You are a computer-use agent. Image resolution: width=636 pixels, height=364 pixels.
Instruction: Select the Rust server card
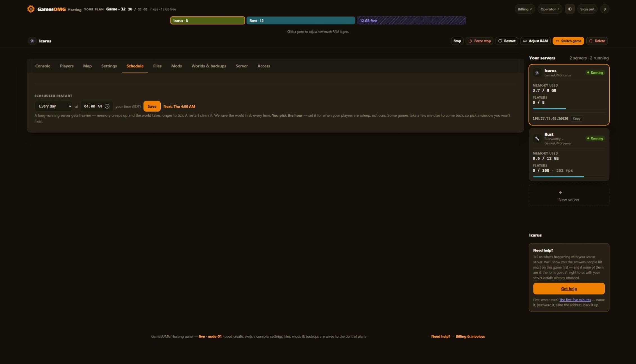click(569, 155)
